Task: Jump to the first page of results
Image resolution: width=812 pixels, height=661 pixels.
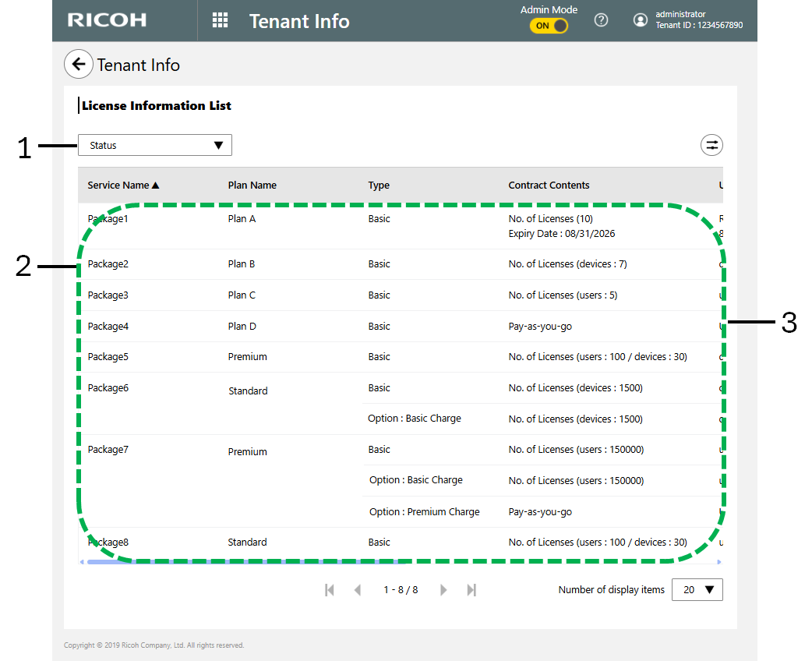Action: pos(330,590)
